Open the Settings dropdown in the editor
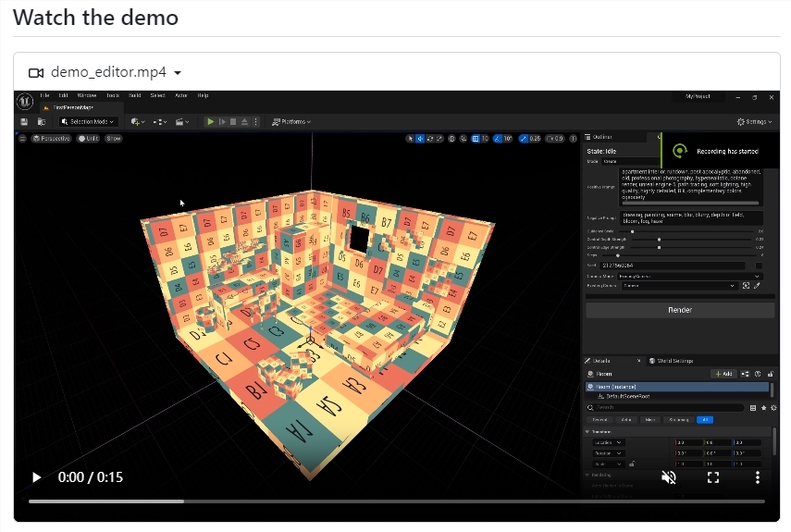The width and height of the screenshot is (791, 532). (x=755, y=121)
